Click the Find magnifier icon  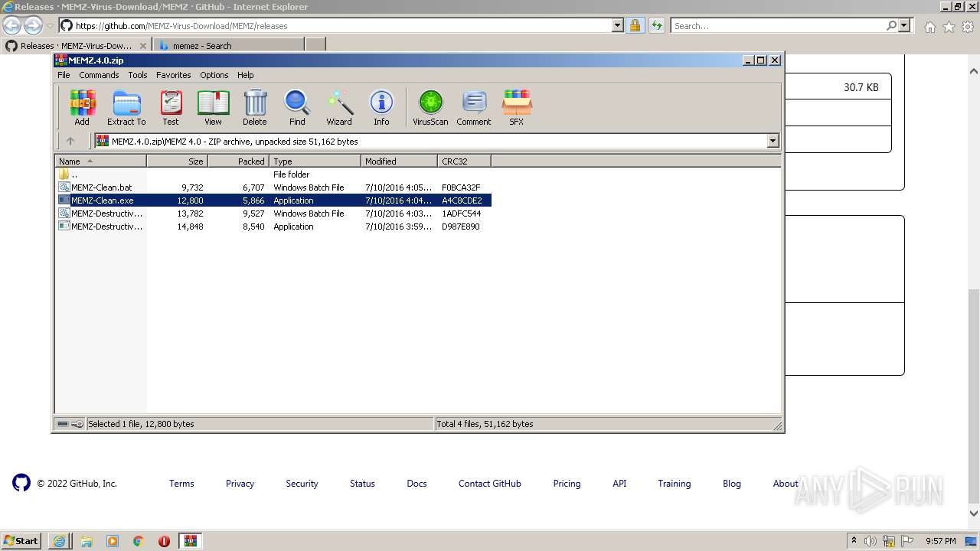click(297, 107)
